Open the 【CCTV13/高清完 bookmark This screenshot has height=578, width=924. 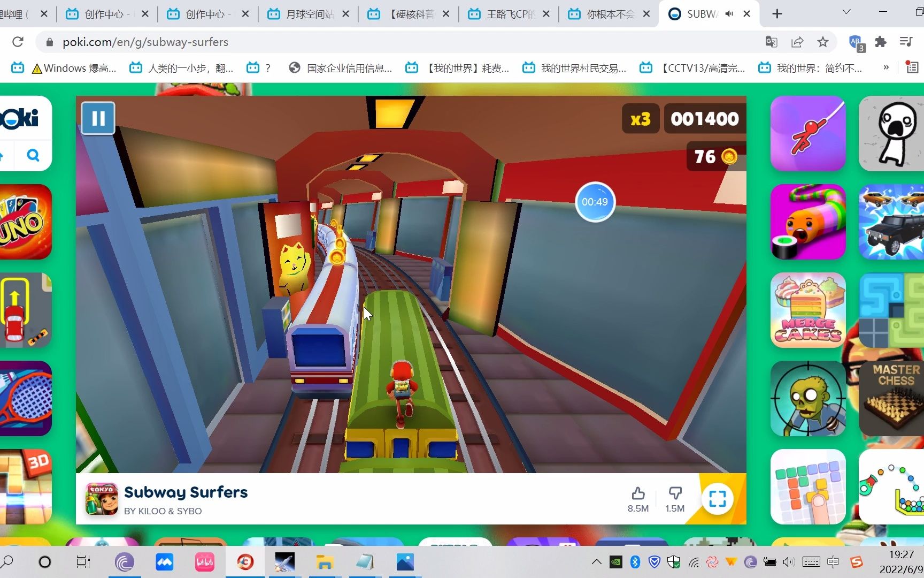click(x=693, y=68)
